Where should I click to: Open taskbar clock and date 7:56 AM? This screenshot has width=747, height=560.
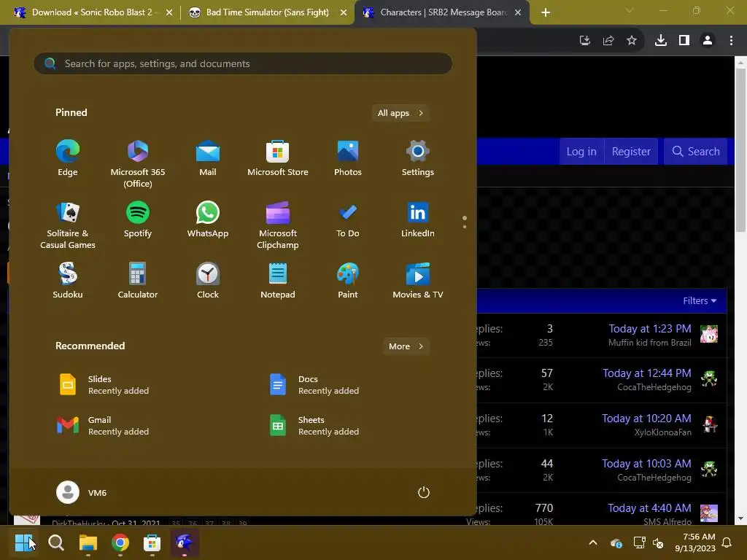695,542
